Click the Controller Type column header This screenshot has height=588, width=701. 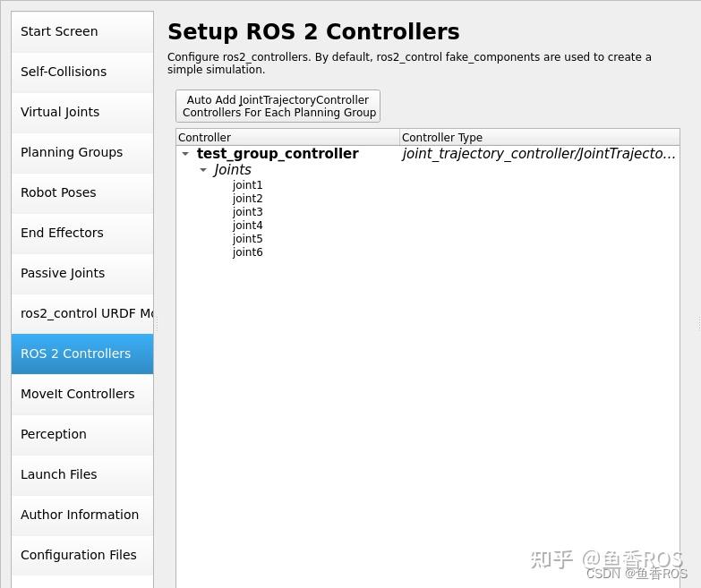539,137
